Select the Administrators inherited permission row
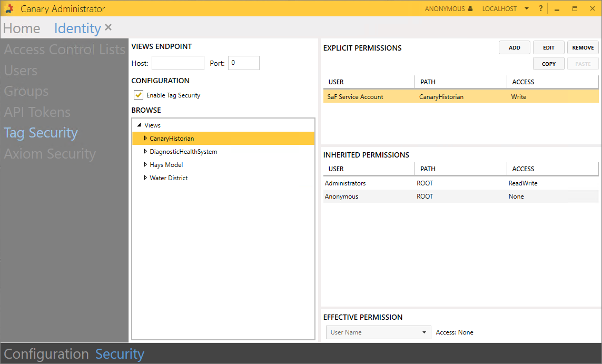Image resolution: width=602 pixels, height=364 pixels. click(x=461, y=183)
